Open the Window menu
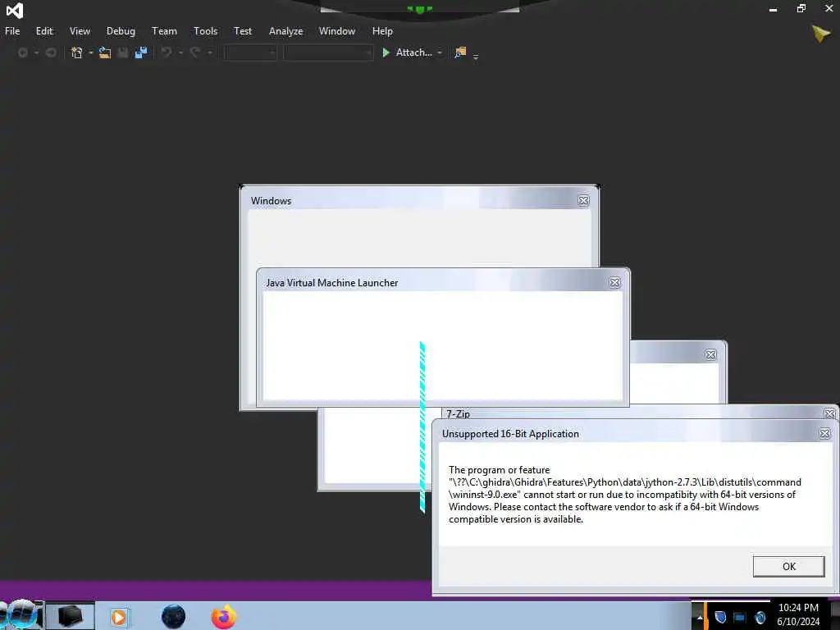840x630 pixels. click(337, 31)
